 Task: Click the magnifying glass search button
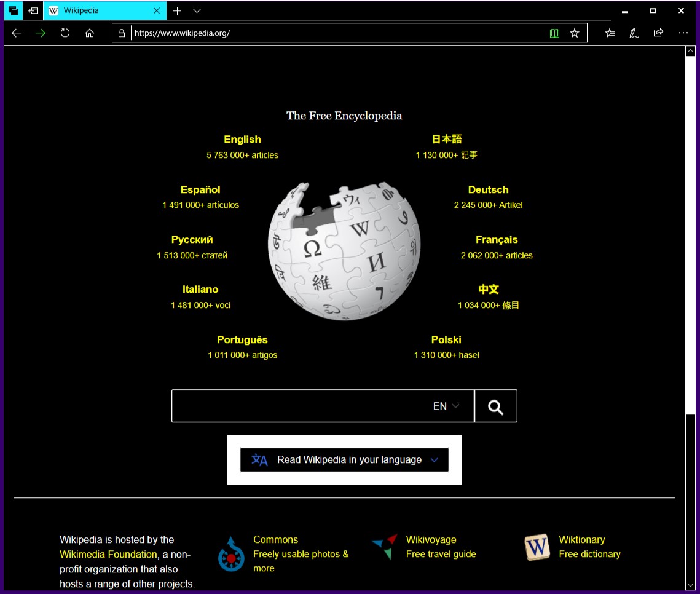coord(495,406)
